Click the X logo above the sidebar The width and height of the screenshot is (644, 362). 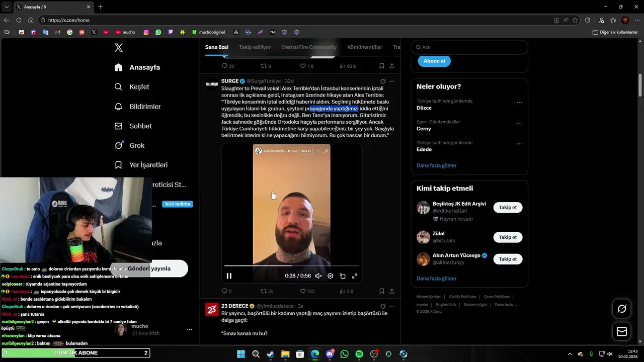click(x=119, y=48)
